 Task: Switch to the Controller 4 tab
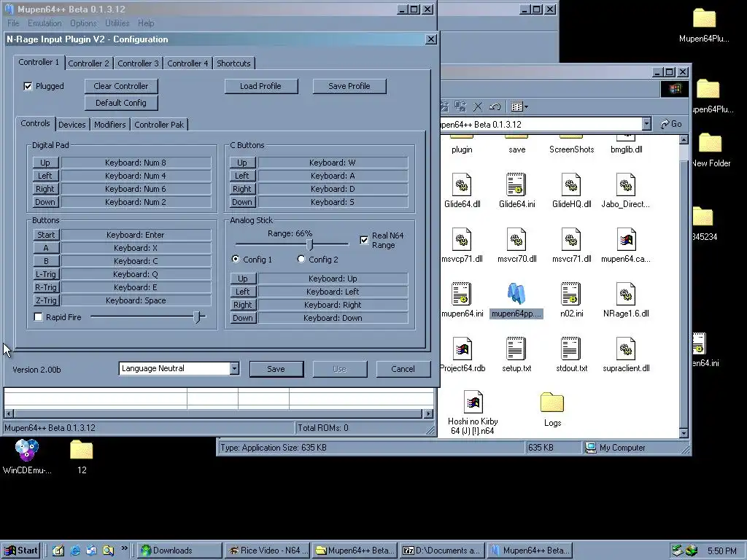point(187,63)
